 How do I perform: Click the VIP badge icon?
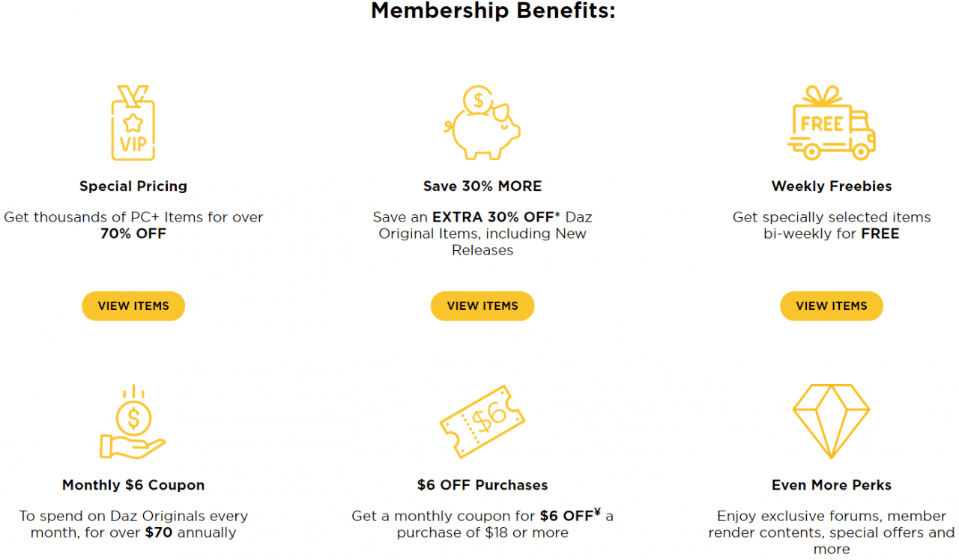pos(133,122)
